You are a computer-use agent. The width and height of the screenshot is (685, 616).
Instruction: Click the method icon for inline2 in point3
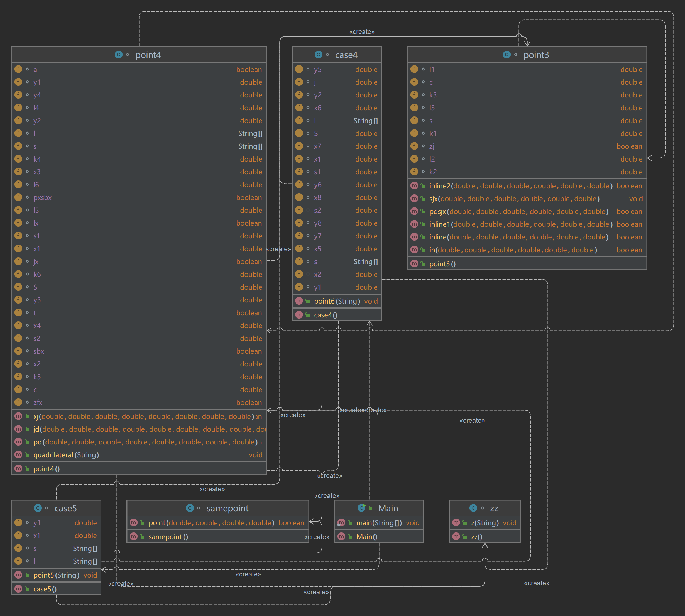[x=414, y=185]
